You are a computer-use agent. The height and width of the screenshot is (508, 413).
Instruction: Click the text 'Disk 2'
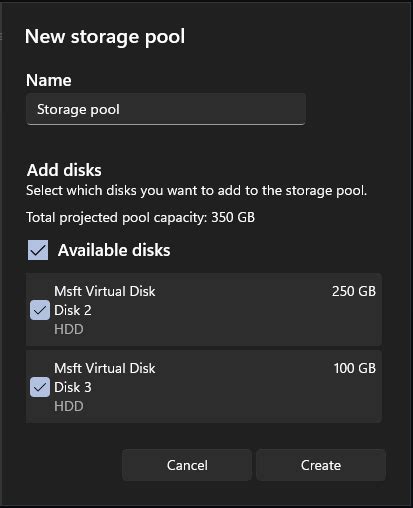pyautogui.click(x=73, y=310)
